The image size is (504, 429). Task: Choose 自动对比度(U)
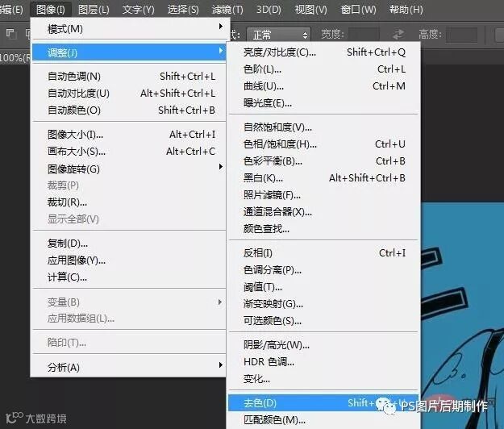(x=128, y=94)
